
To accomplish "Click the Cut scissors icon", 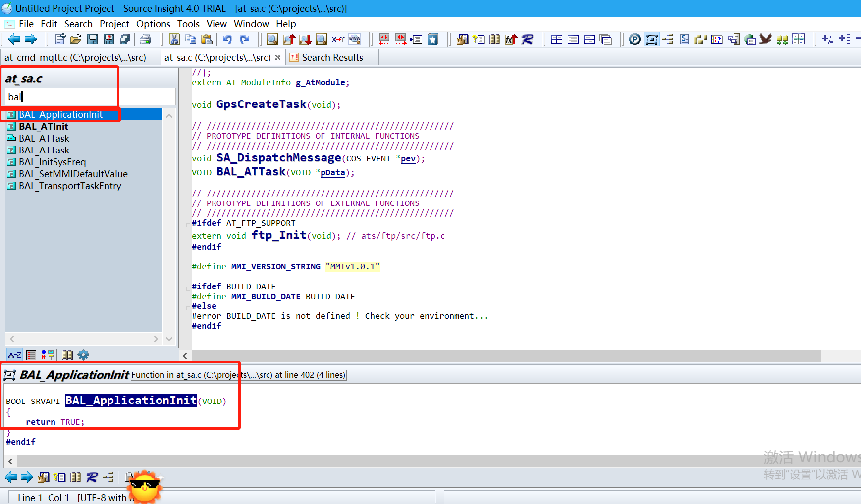I will (174, 39).
